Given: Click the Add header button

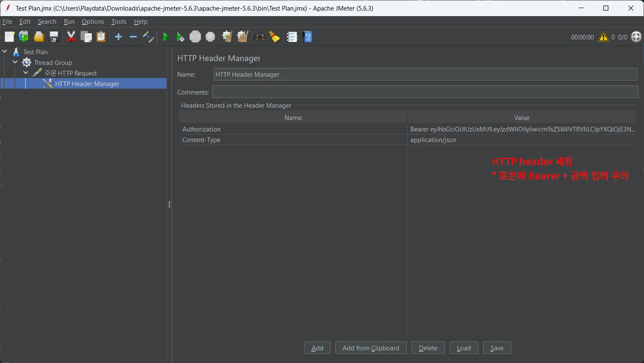Looking at the screenshot, I should tap(317, 348).
